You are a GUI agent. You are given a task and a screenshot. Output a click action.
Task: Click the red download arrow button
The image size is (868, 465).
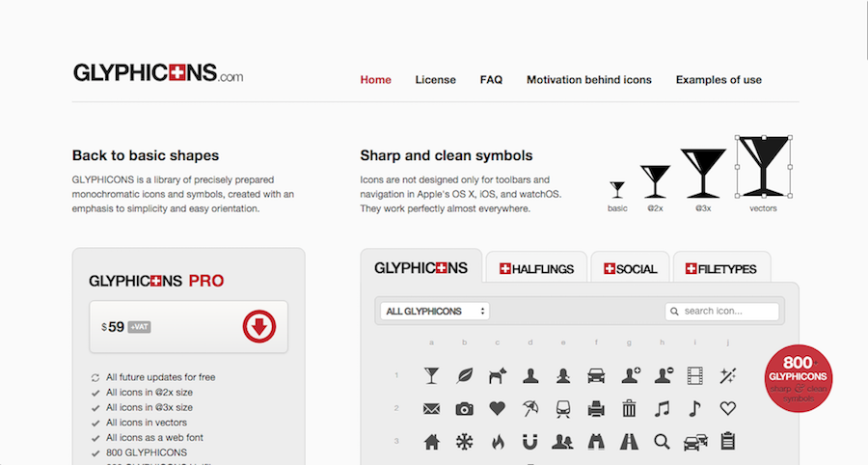259,327
